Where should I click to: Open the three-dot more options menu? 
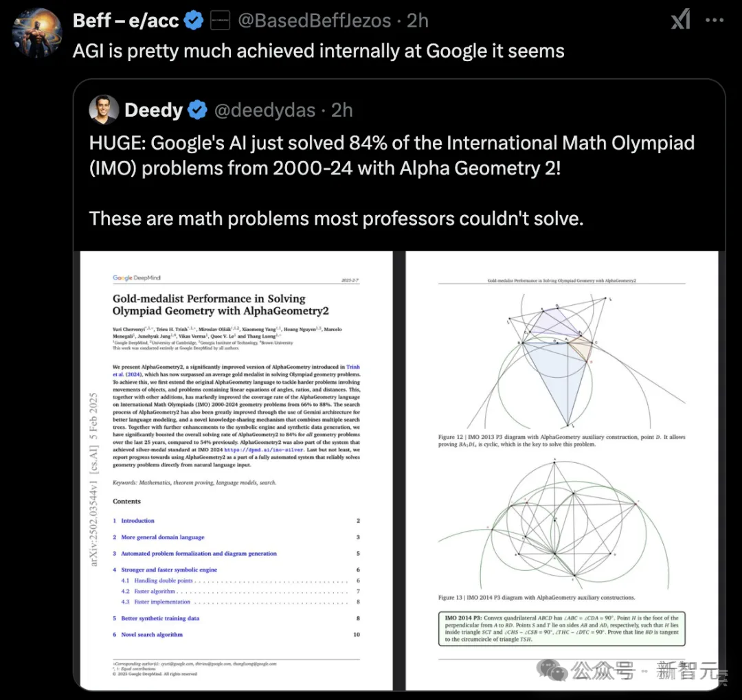tap(714, 21)
